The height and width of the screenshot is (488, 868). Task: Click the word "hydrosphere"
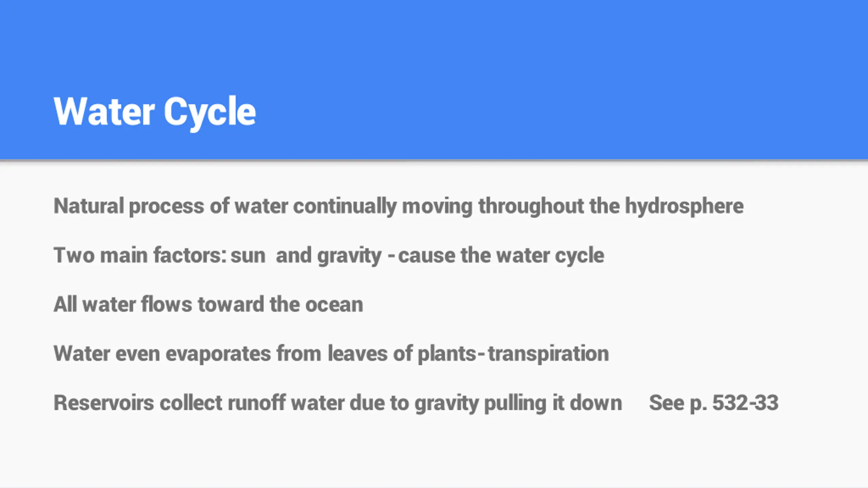pyautogui.click(x=684, y=206)
